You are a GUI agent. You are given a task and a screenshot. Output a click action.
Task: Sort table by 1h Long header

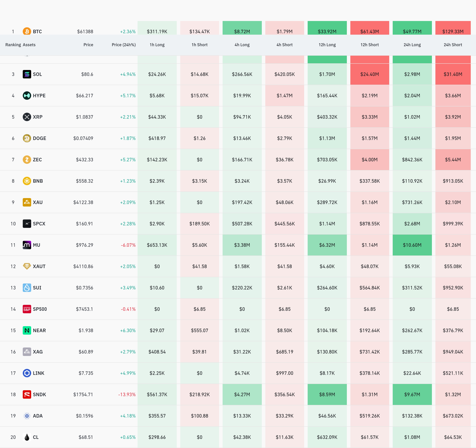tap(157, 45)
